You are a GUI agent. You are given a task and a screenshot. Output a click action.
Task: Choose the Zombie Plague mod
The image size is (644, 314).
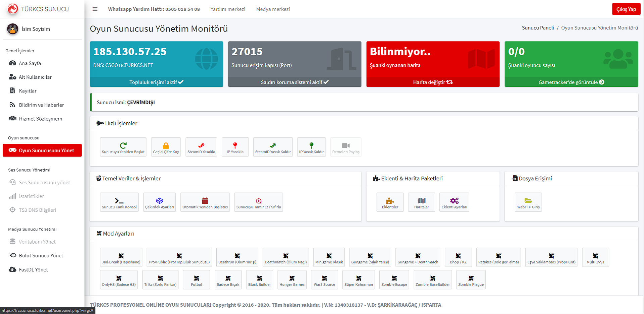coord(471,280)
